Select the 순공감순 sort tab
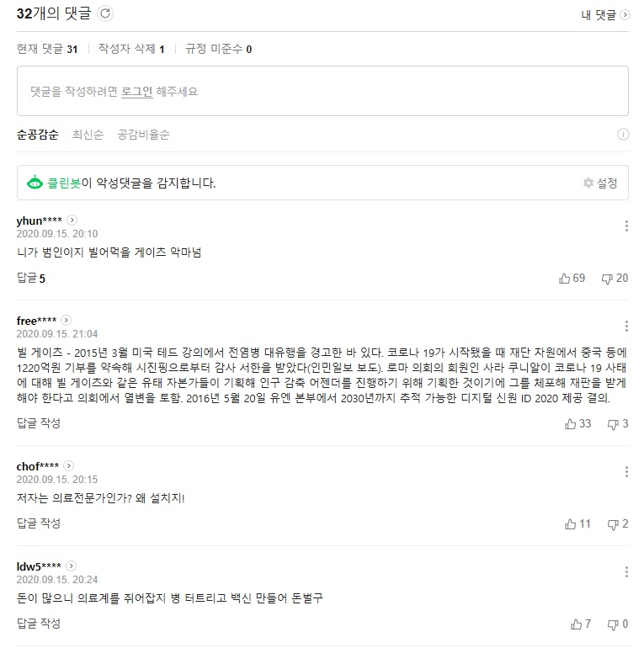 point(38,135)
